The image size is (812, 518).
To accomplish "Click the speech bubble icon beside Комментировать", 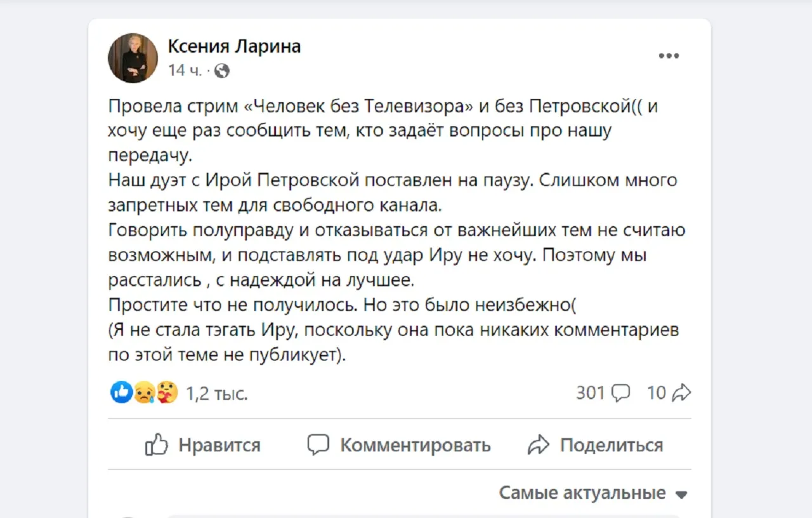I will (x=318, y=445).
